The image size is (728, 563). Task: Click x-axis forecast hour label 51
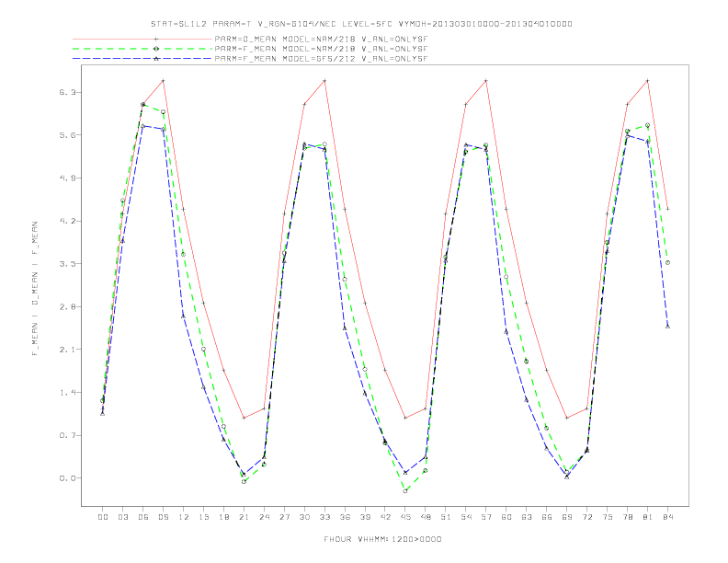pos(446,517)
